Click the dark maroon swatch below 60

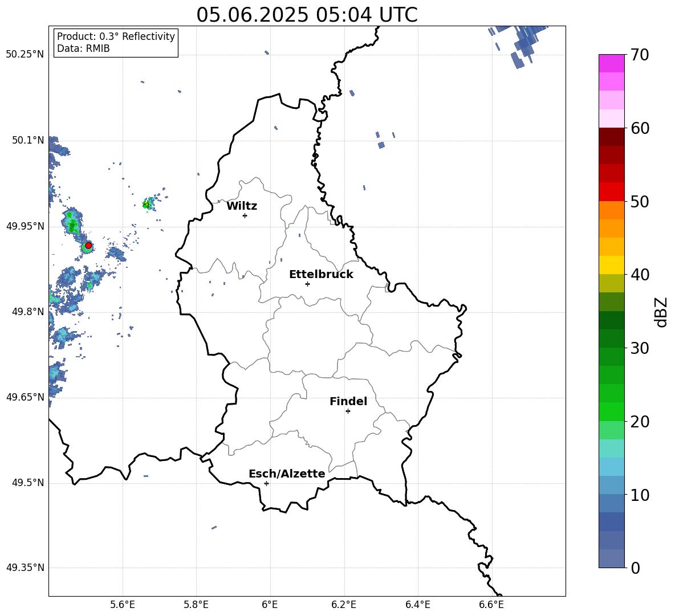[612, 137]
